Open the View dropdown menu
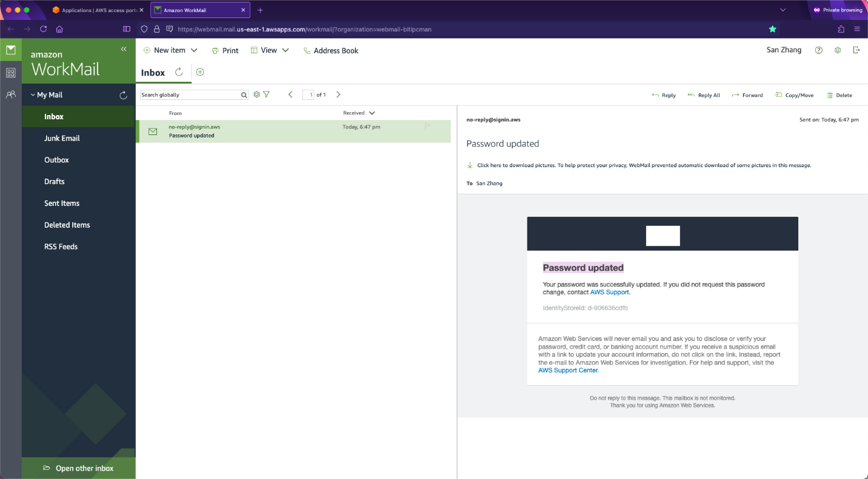Viewport: 868px width, 479px height. 270,50
